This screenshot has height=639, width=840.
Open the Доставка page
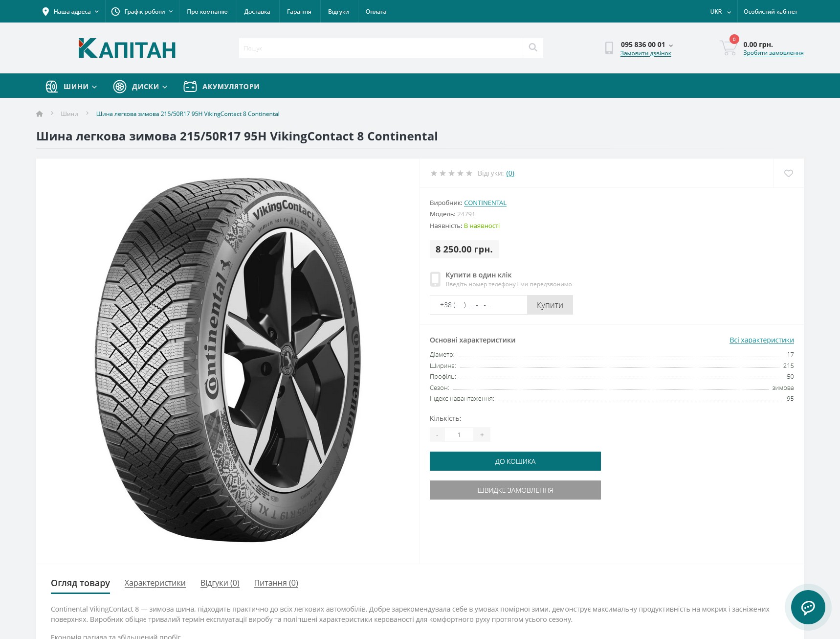[257, 12]
